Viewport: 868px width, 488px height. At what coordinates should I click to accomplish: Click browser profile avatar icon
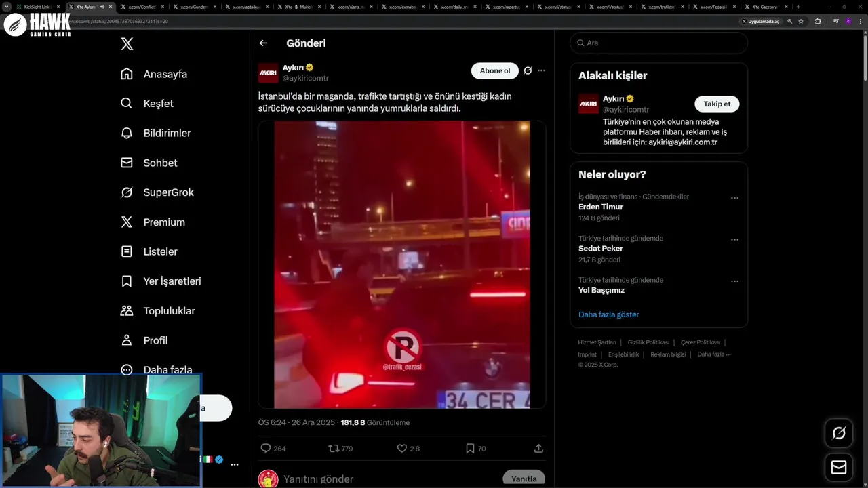848,21
